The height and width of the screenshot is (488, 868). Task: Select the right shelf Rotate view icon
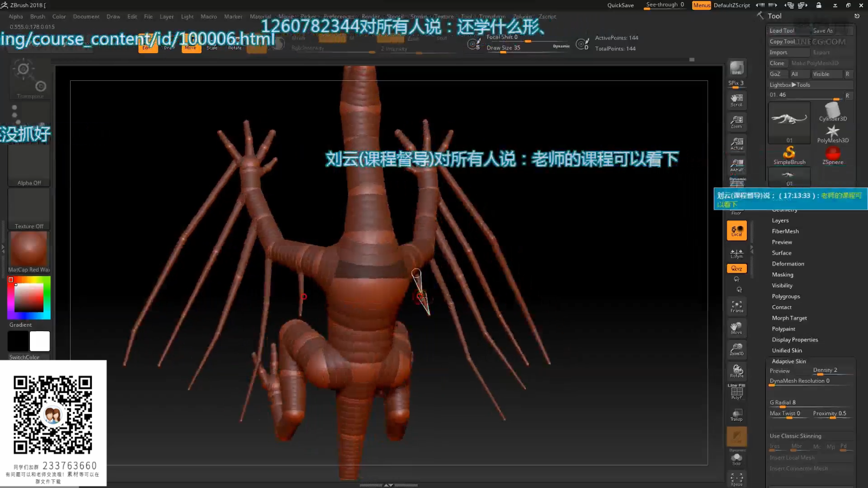pos(737,371)
